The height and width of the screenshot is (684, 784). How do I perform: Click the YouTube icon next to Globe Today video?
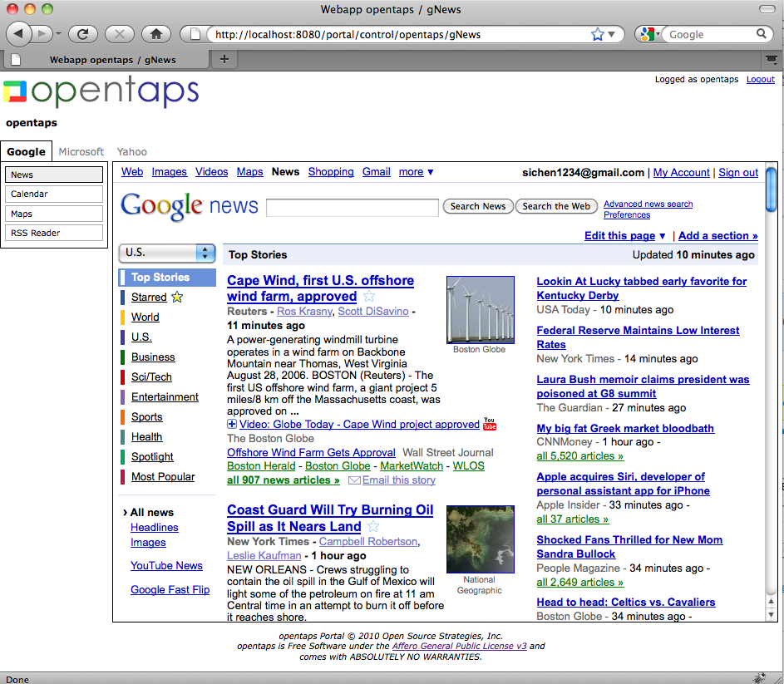[490, 424]
